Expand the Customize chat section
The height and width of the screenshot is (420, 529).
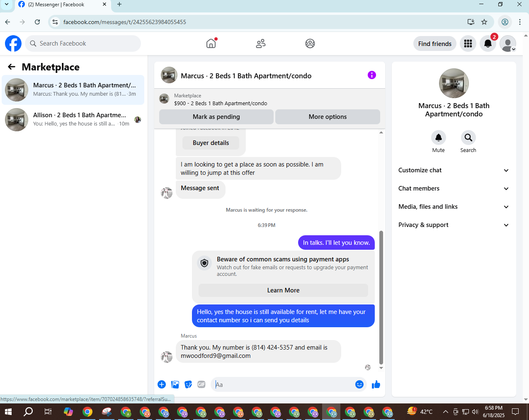(x=454, y=170)
